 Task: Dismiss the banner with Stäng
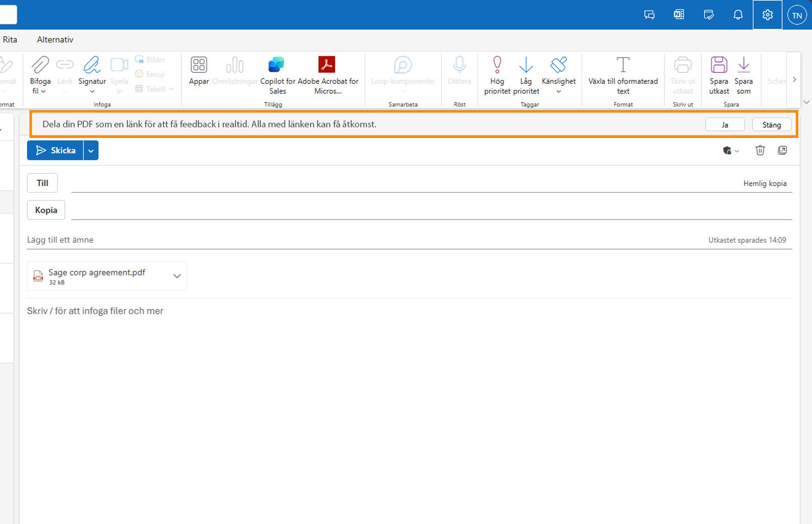771,124
